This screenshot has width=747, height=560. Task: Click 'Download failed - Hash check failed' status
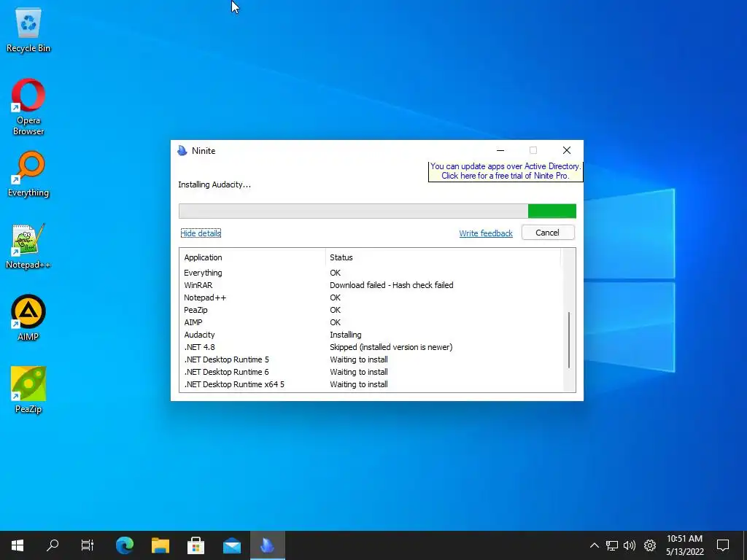[392, 285]
